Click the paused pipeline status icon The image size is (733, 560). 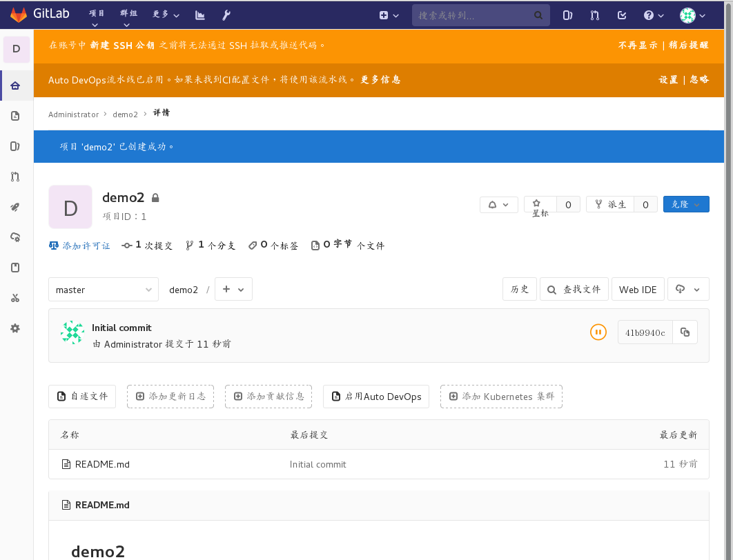tap(598, 332)
